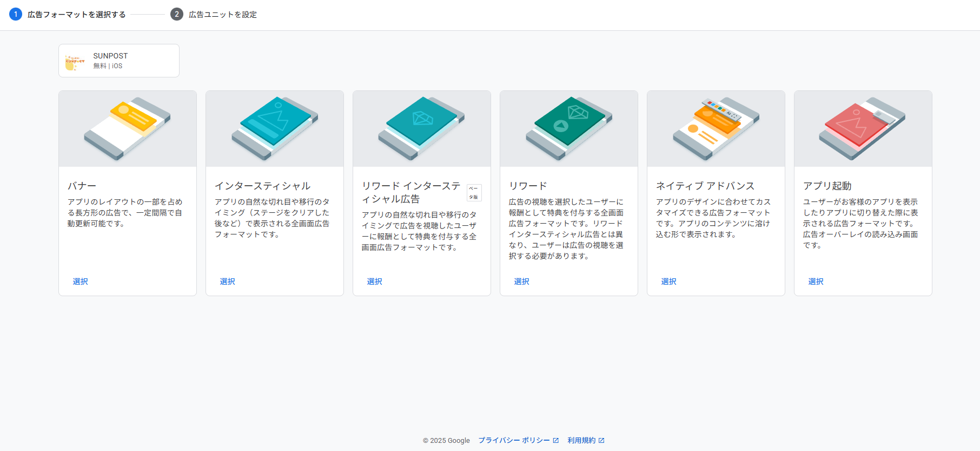Click the Interstitial ad format illustration
This screenshot has height=451, width=980.
tap(275, 129)
